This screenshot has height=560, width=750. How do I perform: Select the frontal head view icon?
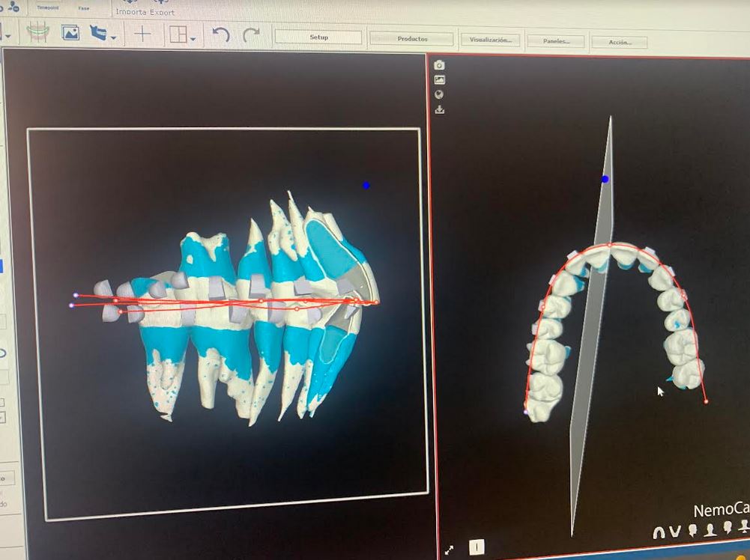[711, 529]
